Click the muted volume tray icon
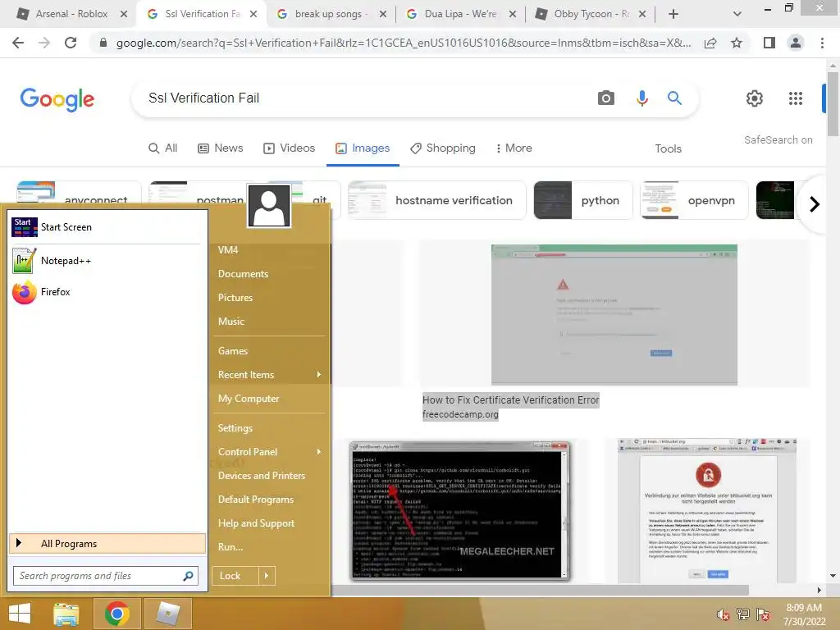 pos(724,614)
